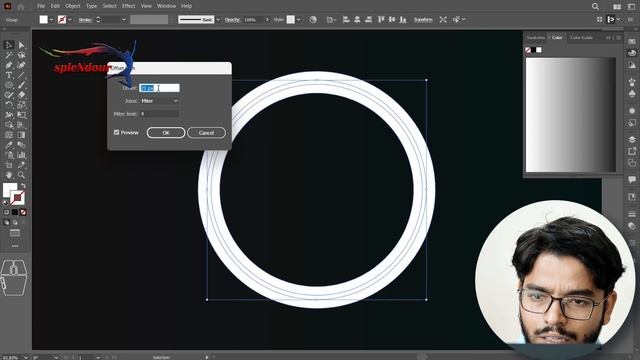
Task: Select the Zoom tool
Action: click(x=21, y=175)
